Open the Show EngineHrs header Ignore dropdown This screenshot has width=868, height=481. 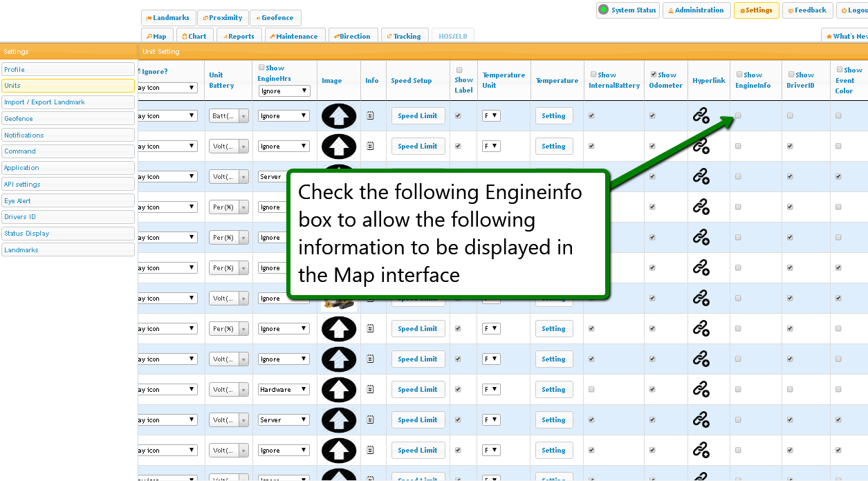point(284,91)
